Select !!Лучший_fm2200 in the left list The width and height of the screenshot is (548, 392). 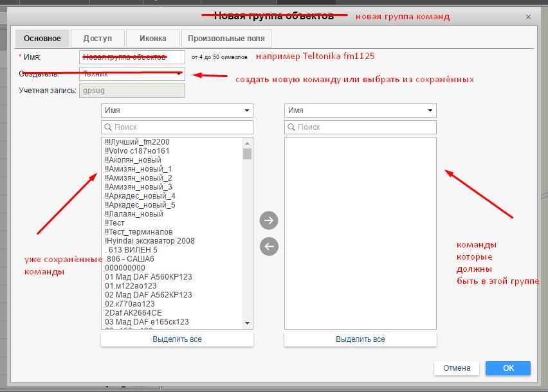coord(137,141)
